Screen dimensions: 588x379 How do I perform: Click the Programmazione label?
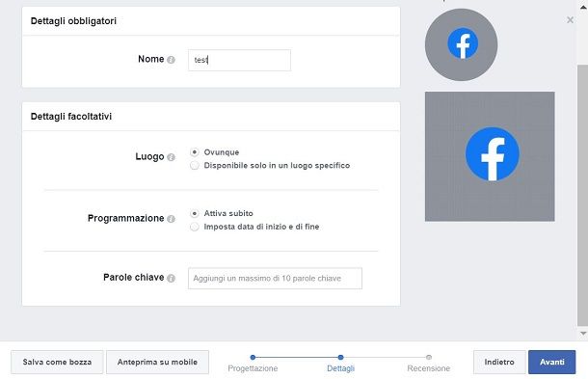(125, 218)
